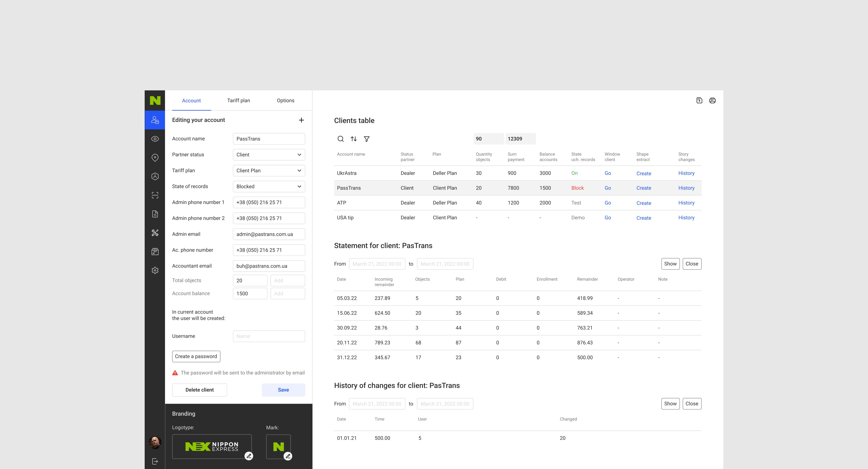This screenshot has height=469, width=868.
Task: Click the Username input field
Action: tap(269, 336)
